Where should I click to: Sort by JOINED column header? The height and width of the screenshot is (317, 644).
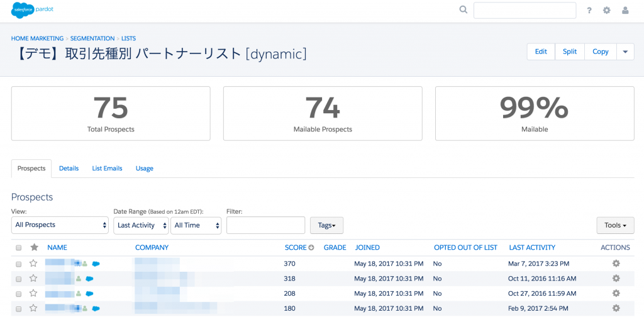pos(367,248)
